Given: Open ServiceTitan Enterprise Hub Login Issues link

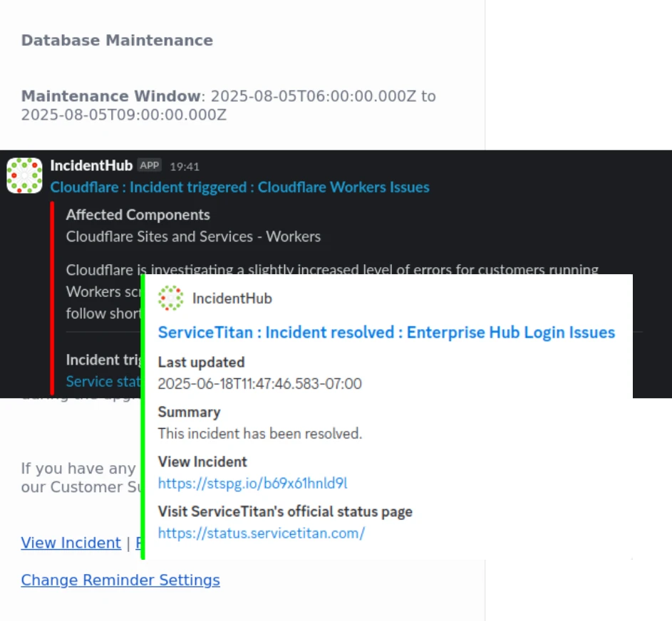Looking at the screenshot, I should click(386, 333).
